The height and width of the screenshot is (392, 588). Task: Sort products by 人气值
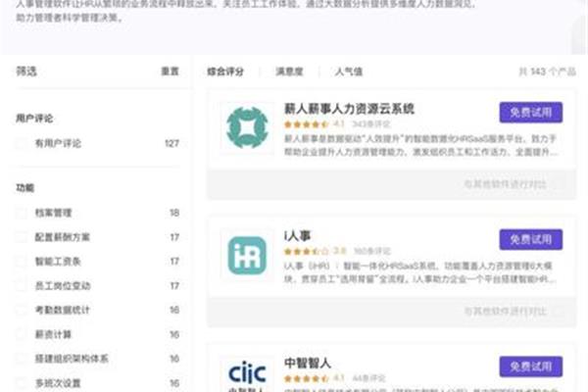click(x=348, y=72)
